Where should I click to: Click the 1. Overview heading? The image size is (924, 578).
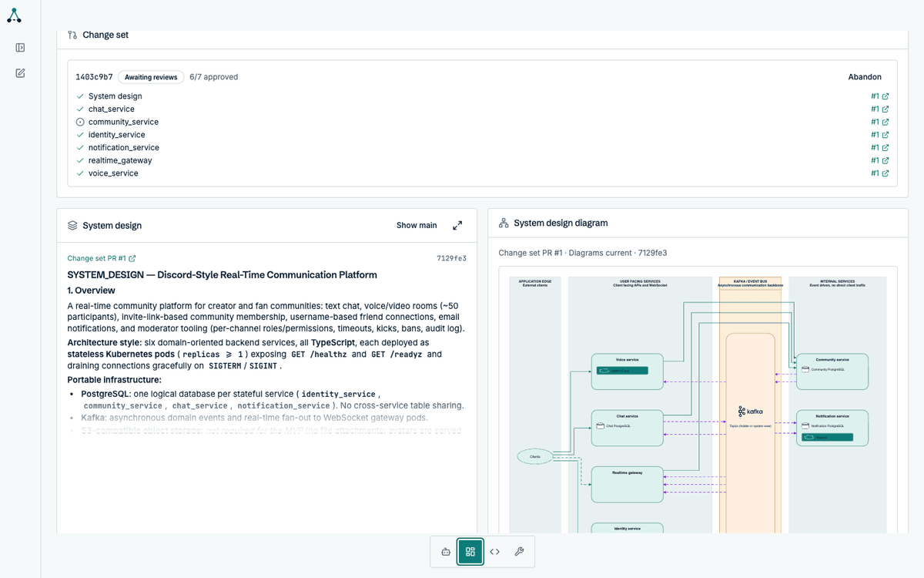point(91,291)
